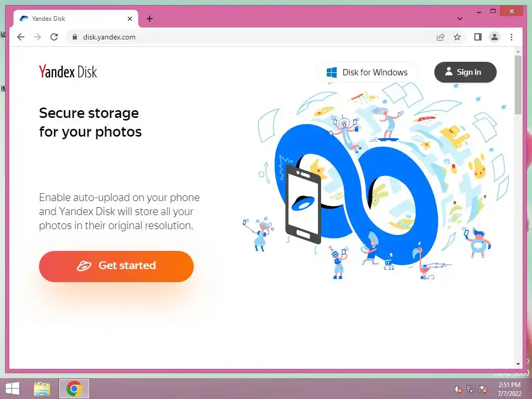The width and height of the screenshot is (532, 399).
Task: Click the Yandex Disk logo
Action: [68, 72]
